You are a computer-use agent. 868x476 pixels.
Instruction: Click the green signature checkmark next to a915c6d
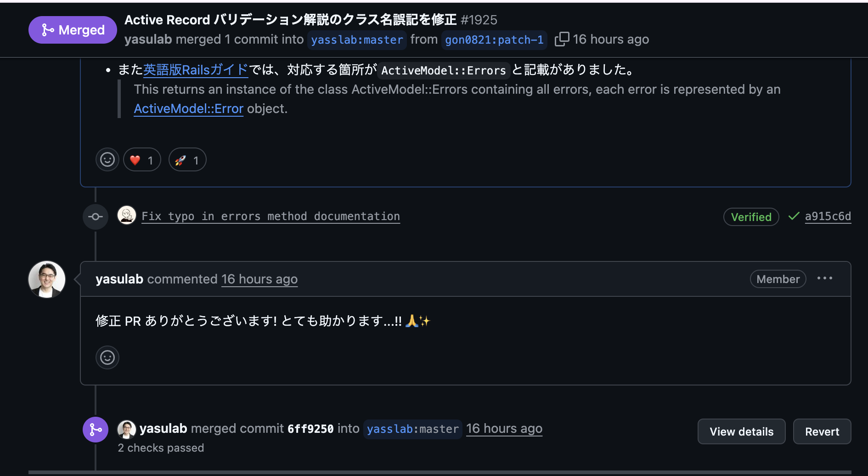click(794, 216)
